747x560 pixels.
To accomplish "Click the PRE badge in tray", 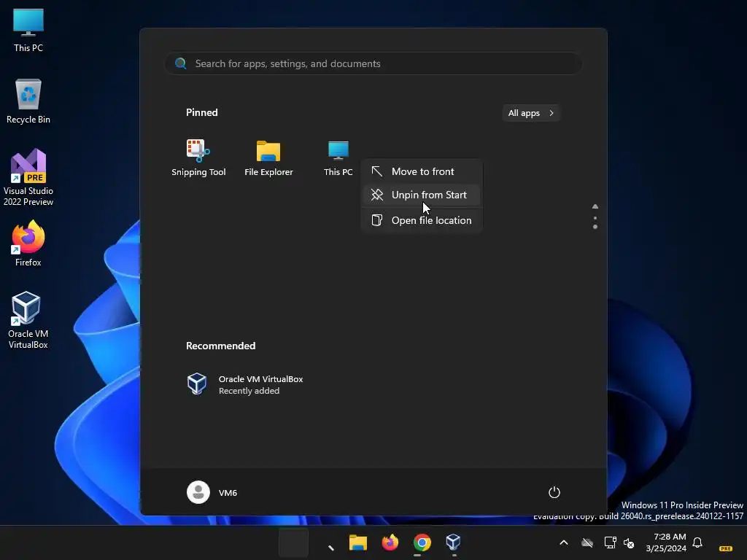I will [726, 548].
